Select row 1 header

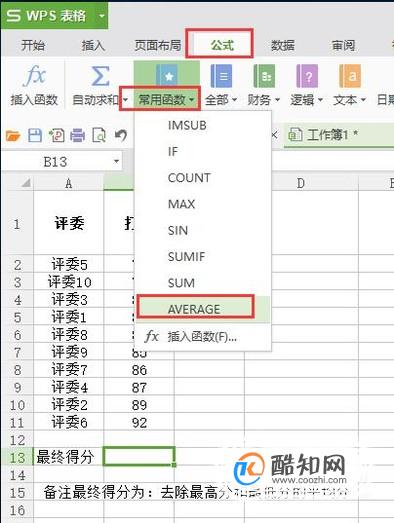click(17, 223)
